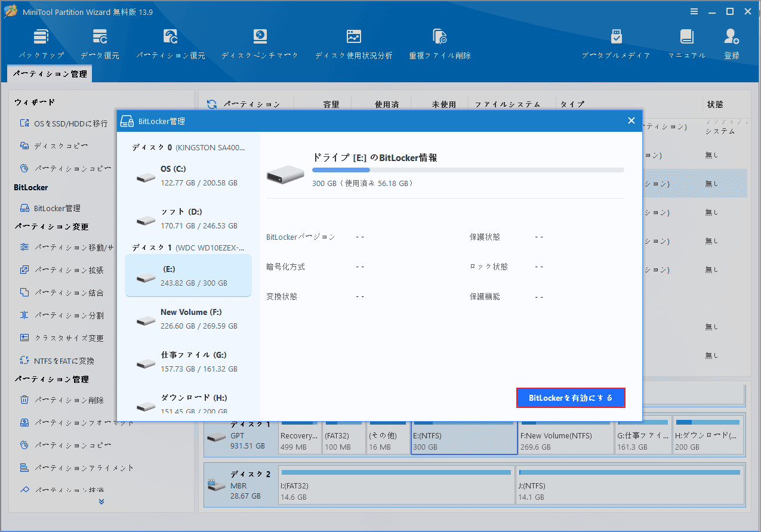Viewport: 761px width, 532px height.
Task: Select the パーティション管理 tab
Action: (x=50, y=74)
